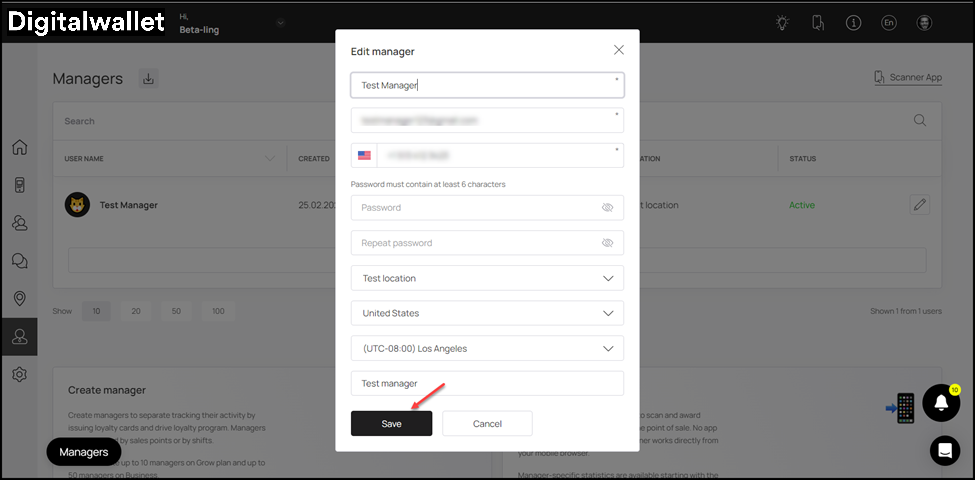
Task: Click the notification bell icon
Action: [x=940, y=402]
